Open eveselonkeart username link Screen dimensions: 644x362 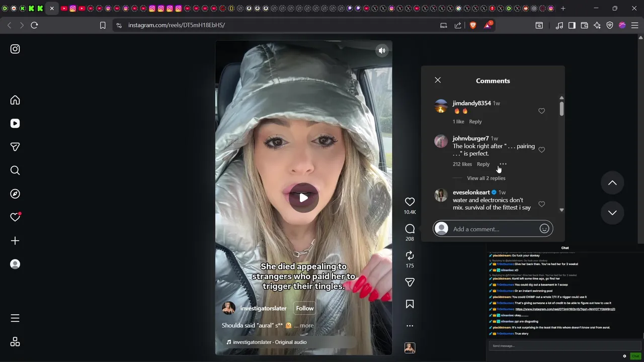[x=471, y=192]
